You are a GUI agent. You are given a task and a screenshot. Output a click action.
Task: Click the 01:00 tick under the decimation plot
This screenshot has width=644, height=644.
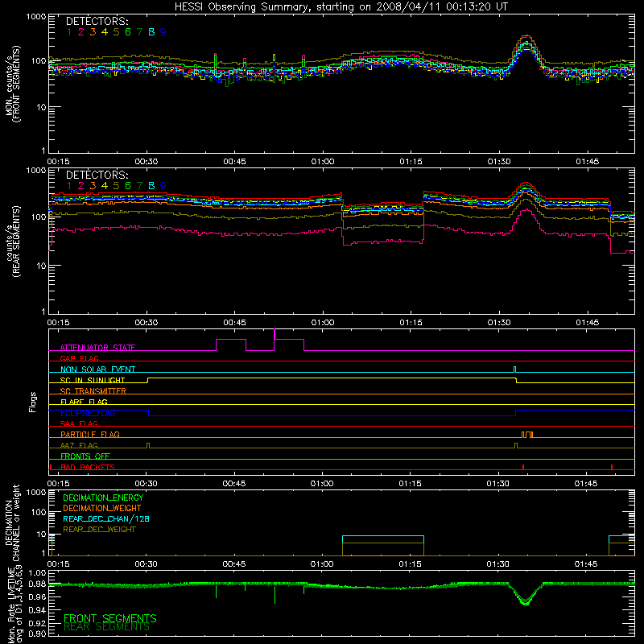[322, 564]
